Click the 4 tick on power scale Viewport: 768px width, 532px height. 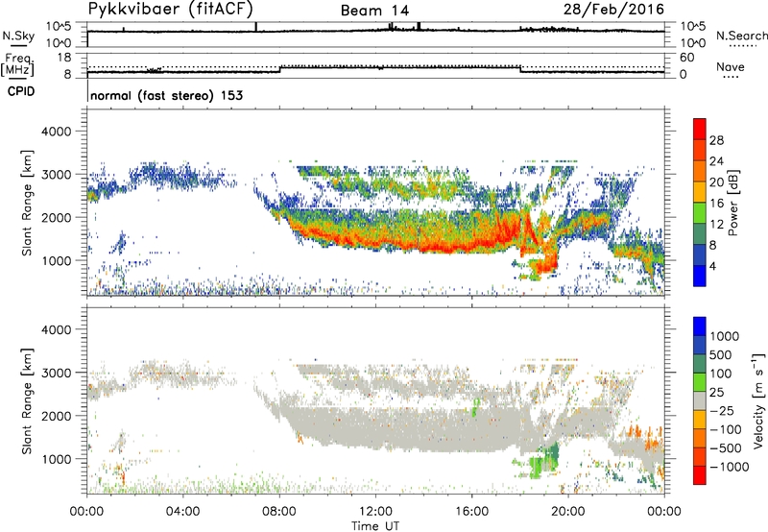(x=712, y=266)
